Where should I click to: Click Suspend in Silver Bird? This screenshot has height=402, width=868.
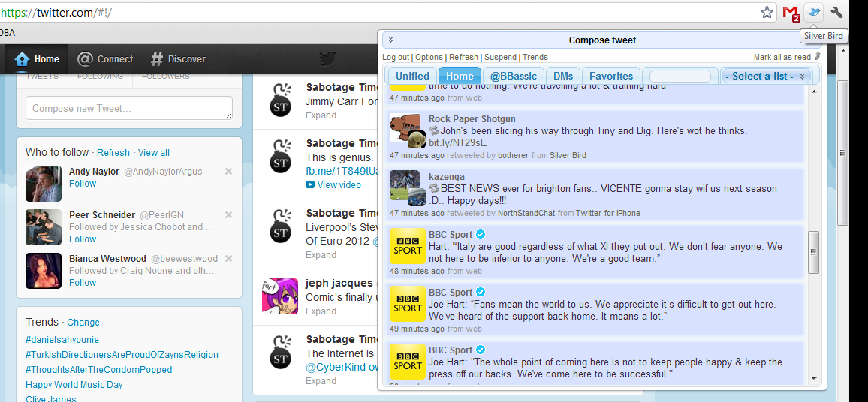500,57
